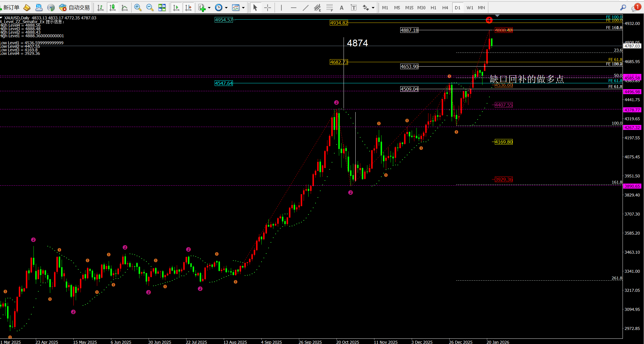Screen dimensions: 644x344
Task: Click the 4787.03 current price label
Action: 632,46
